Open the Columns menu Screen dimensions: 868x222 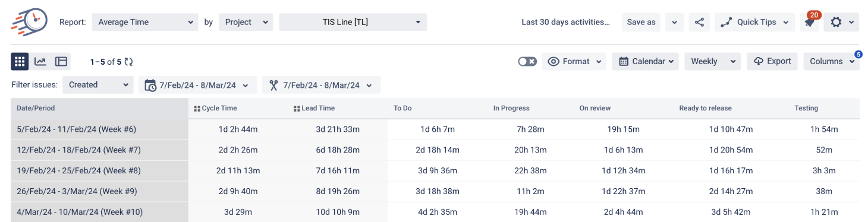pos(831,61)
